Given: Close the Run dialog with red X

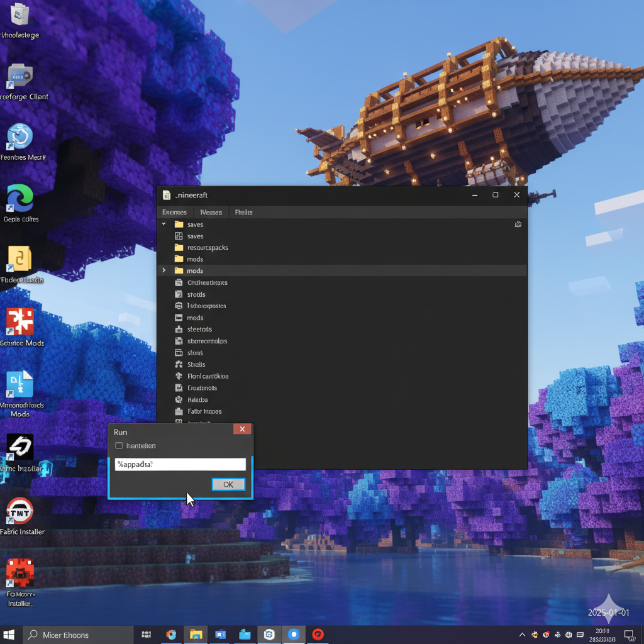Looking at the screenshot, I should coord(242,430).
